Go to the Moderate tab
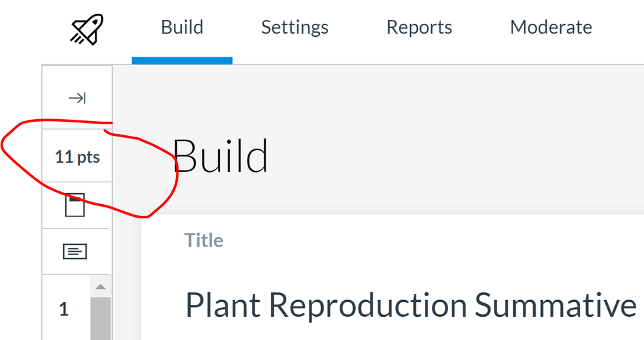Image resolution: width=644 pixels, height=340 pixels. pos(551,28)
